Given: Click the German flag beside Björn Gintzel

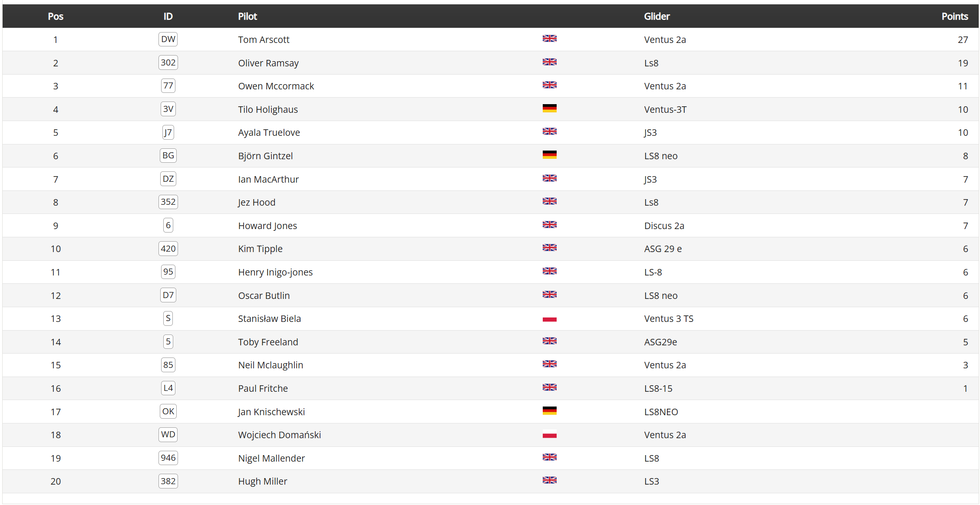Looking at the screenshot, I should (x=549, y=155).
